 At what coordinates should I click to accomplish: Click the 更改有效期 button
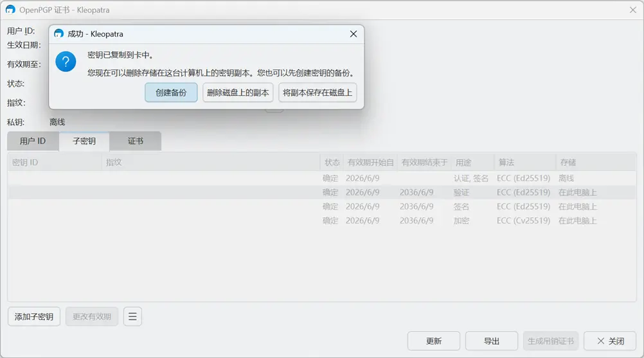tap(92, 316)
